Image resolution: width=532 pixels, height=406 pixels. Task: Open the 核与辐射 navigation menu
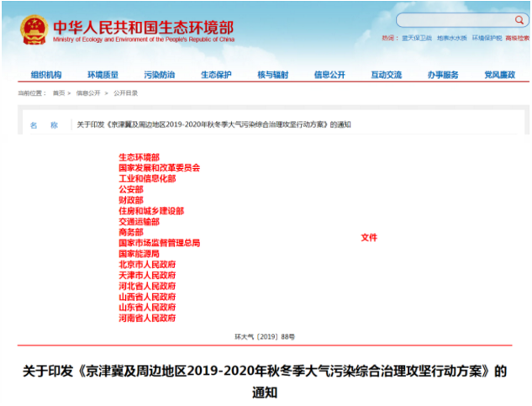pos(273,75)
